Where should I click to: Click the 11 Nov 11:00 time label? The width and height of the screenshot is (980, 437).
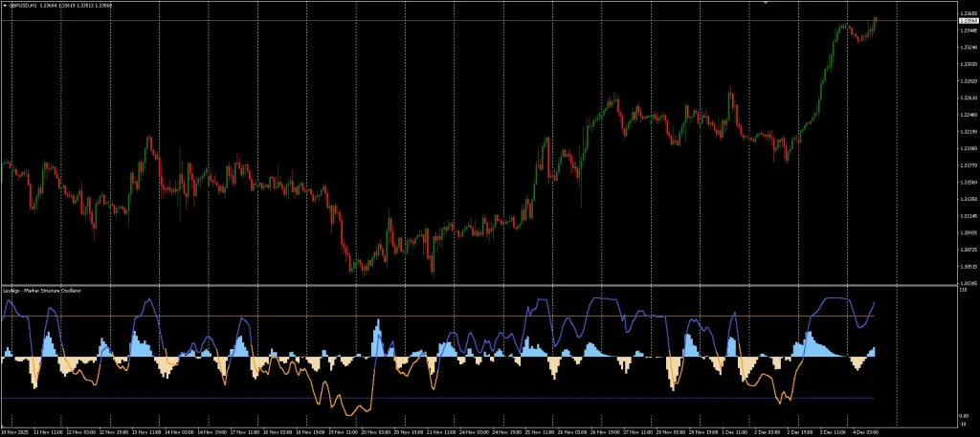pyautogui.click(x=48, y=432)
